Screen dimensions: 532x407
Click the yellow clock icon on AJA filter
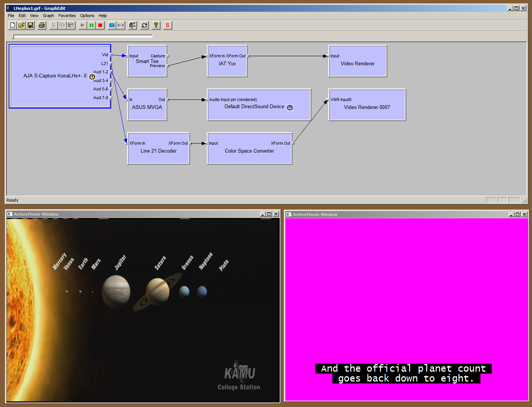tap(92, 77)
